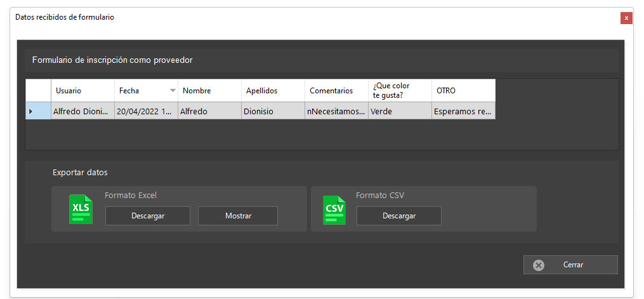This screenshot has width=644, height=299.
Task: Select the Nombre cell 'Alfredo'
Action: (x=210, y=111)
